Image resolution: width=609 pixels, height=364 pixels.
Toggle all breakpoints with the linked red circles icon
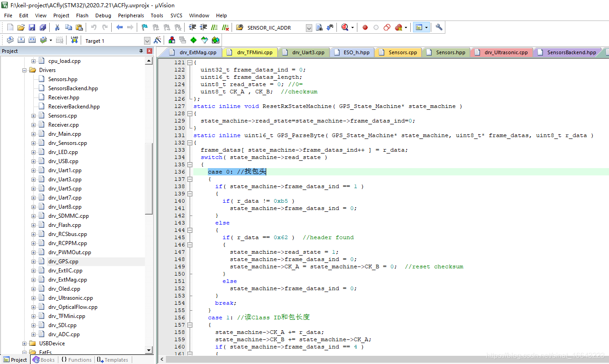387,27
